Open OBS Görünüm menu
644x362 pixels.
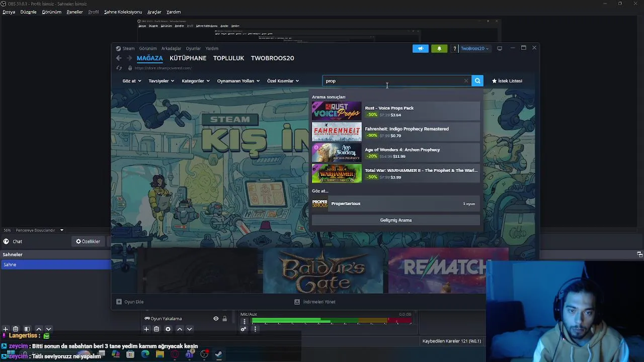click(51, 12)
